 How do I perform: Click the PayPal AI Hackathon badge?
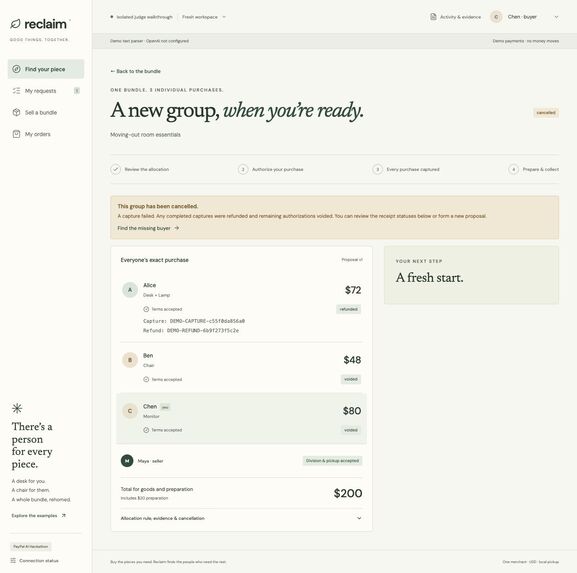pyautogui.click(x=31, y=546)
